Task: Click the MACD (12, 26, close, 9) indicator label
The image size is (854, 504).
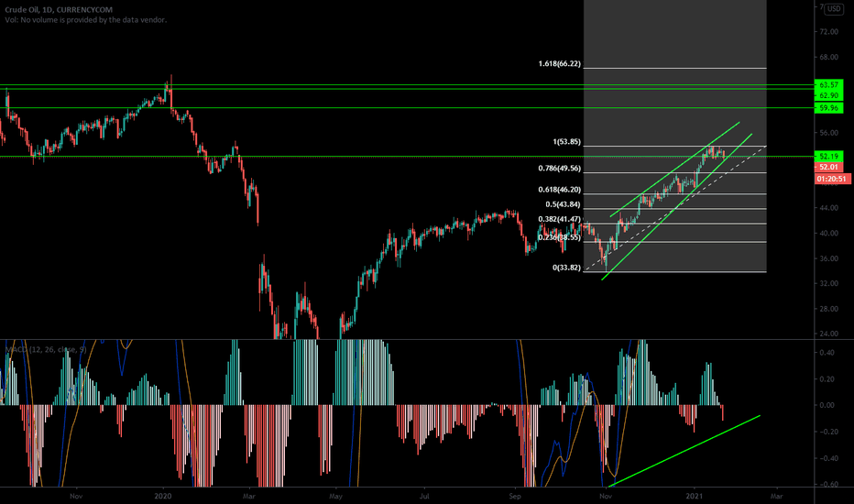Action: click(x=47, y=349)
